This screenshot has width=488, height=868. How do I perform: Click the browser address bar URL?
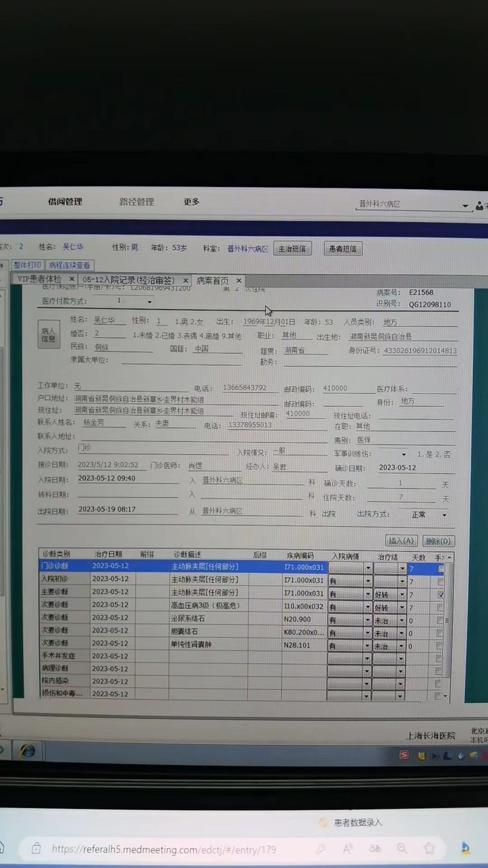point(164,849)
